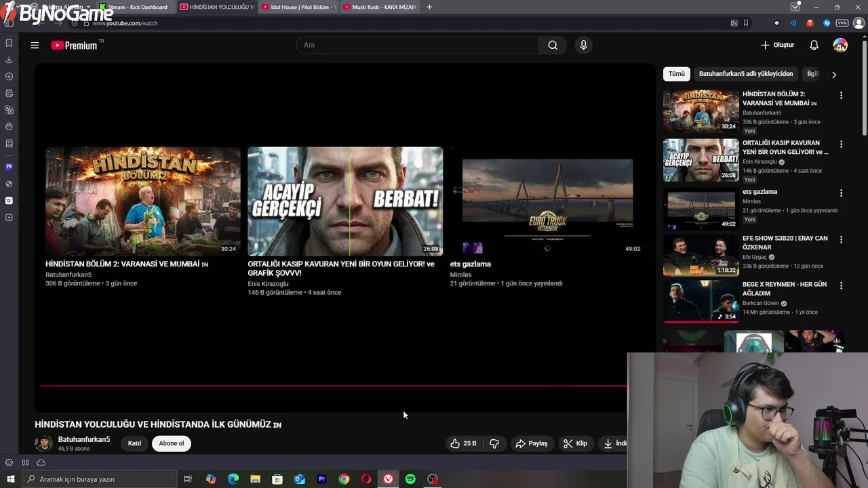Click Enis Kirazoglu channel under endscreen video
Image resolution: width=868 pixels, height=488 pixels.
coord(268,284)
